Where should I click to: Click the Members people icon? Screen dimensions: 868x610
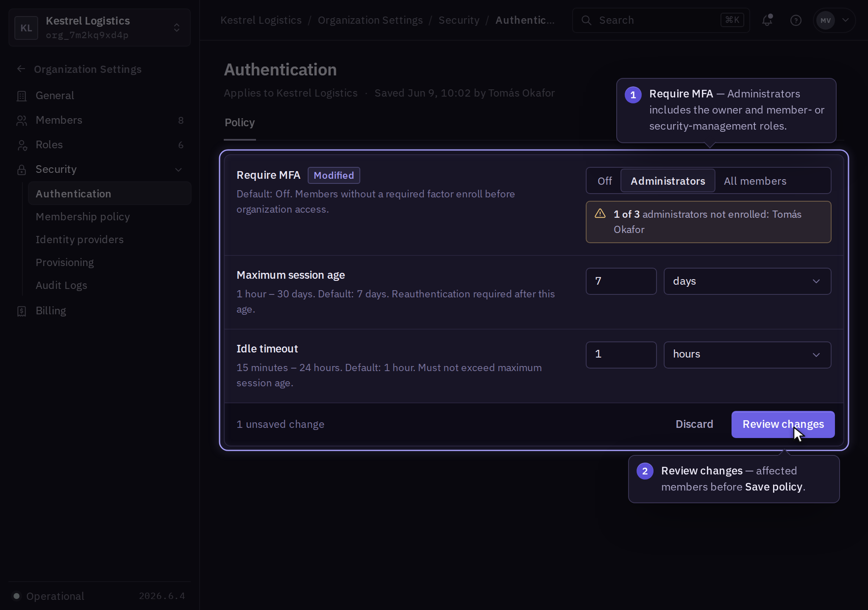pyautogui.click(x=22, y=120)
